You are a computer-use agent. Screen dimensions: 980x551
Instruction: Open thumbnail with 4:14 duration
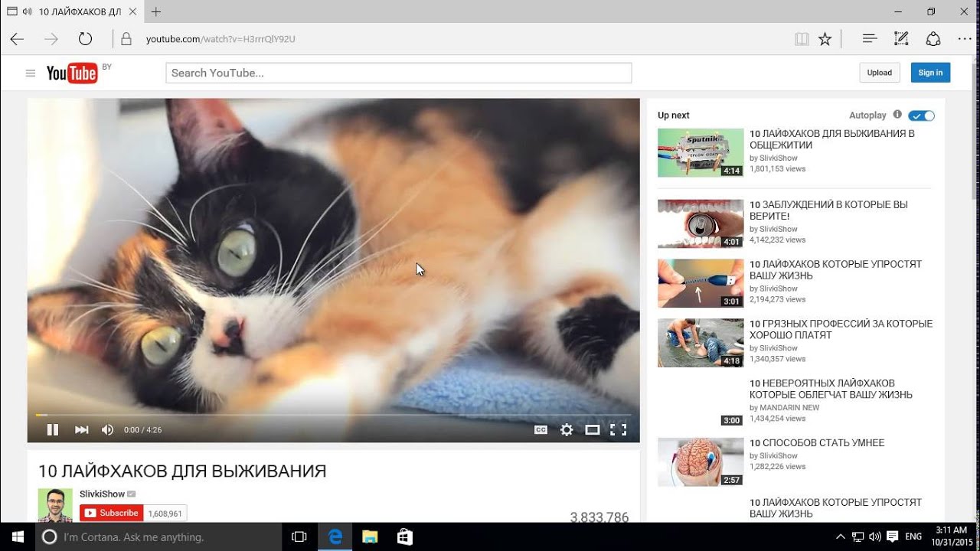701,153
